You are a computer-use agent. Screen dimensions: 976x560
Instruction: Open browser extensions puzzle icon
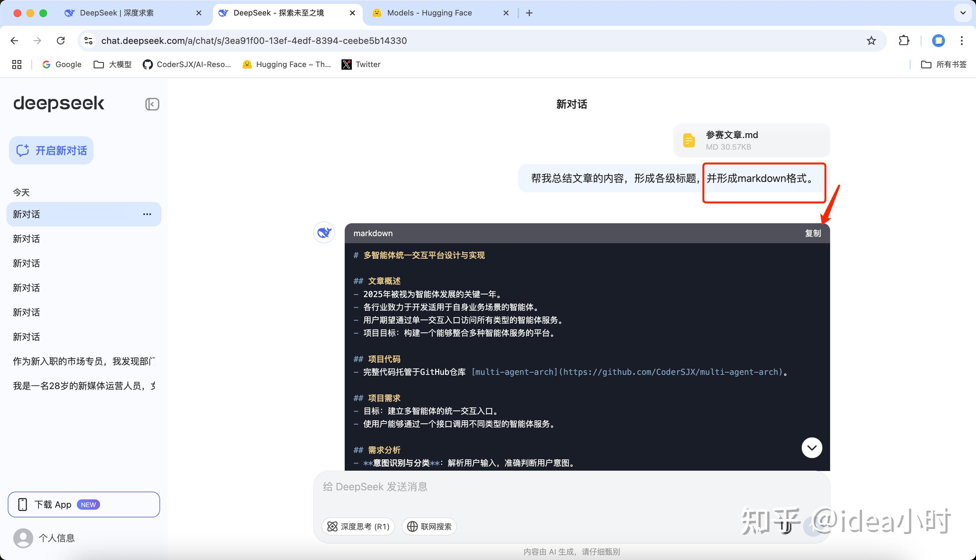coord(904,41)
